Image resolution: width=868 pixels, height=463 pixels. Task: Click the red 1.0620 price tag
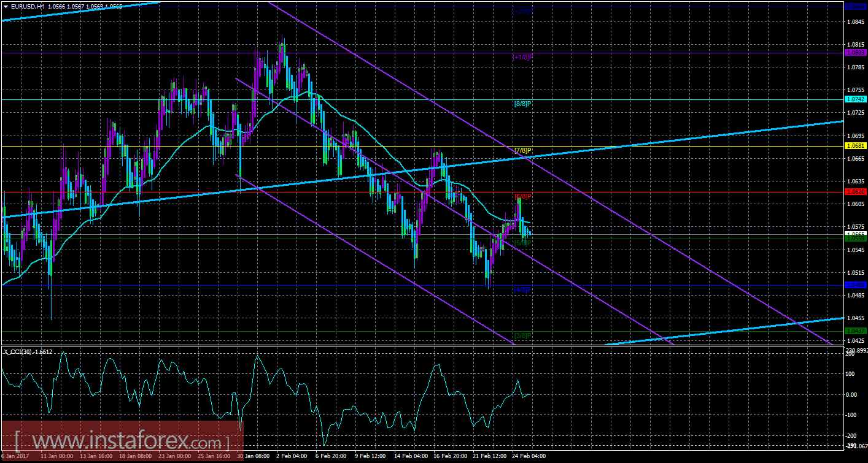(x=856, y=192)
